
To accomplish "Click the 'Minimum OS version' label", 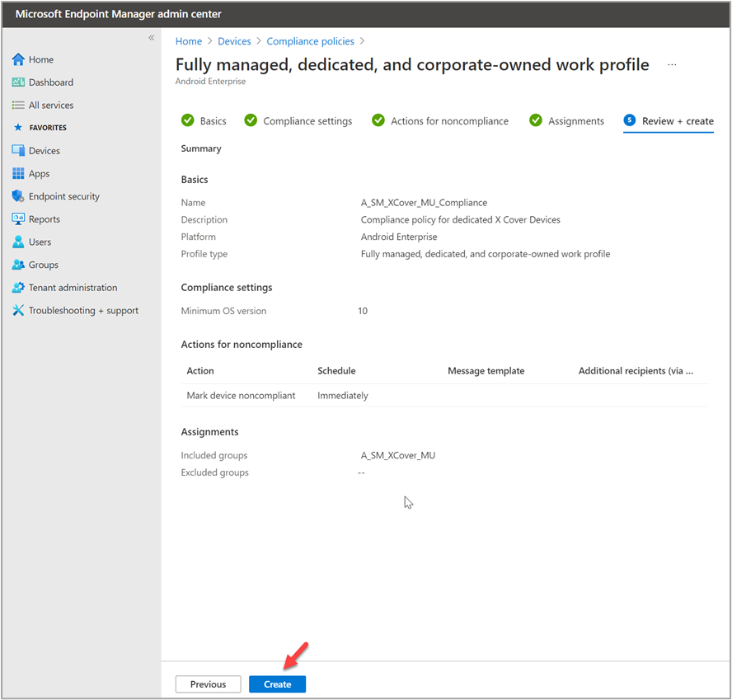I will pos(223,311).
